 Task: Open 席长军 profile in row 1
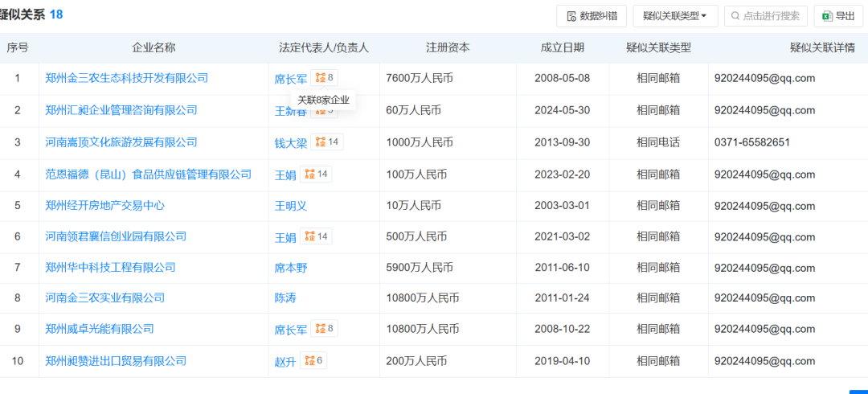coord(291,80)
